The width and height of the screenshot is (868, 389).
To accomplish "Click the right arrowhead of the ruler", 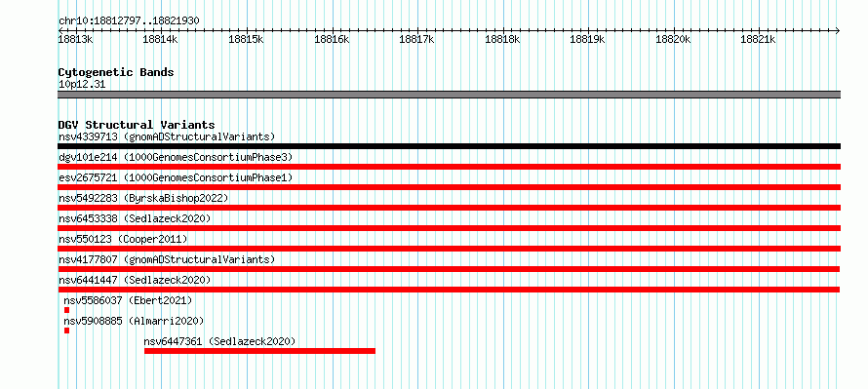I will 838,30.
